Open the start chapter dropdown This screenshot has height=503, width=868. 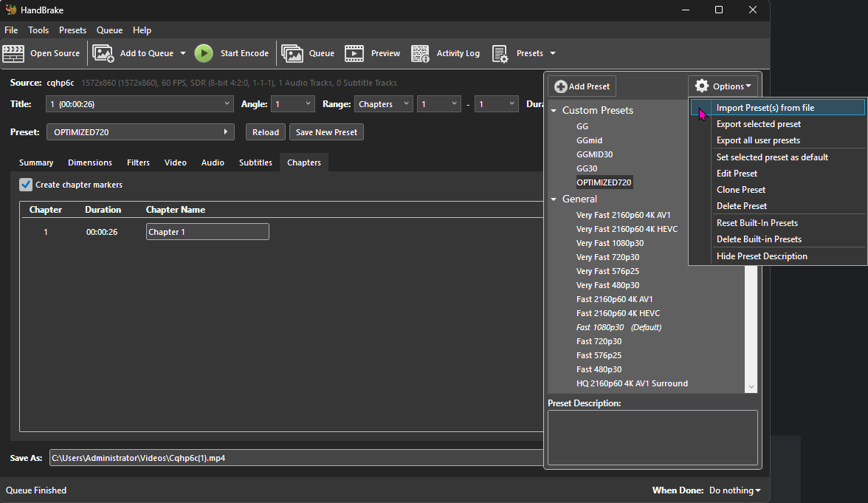439,103
